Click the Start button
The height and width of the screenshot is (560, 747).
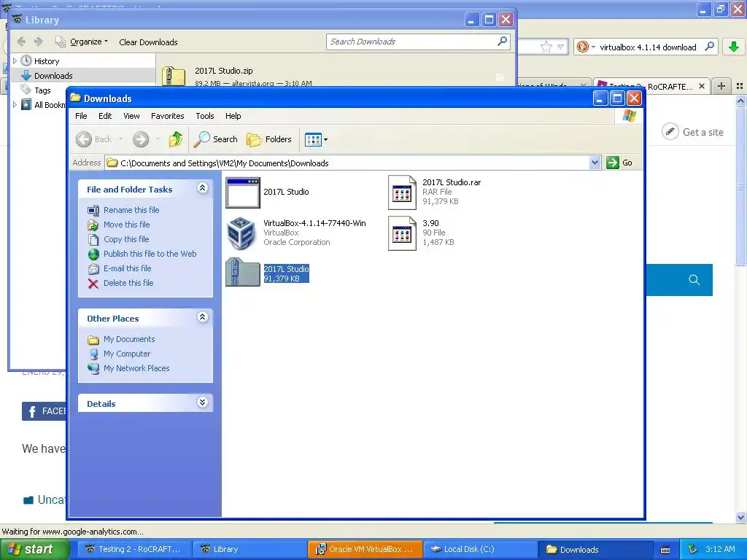click(x=35, y=549)
